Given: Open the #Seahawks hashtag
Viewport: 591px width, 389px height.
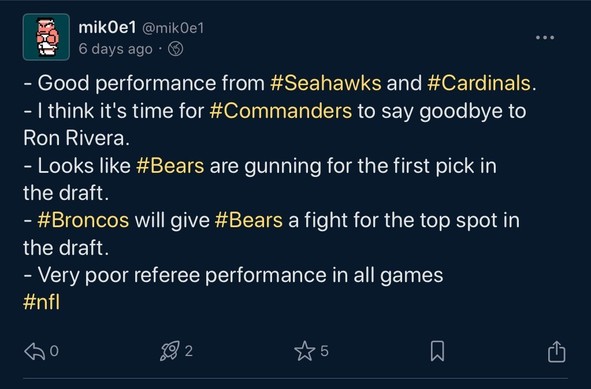Looking at the screenshot, I should 326,83.
